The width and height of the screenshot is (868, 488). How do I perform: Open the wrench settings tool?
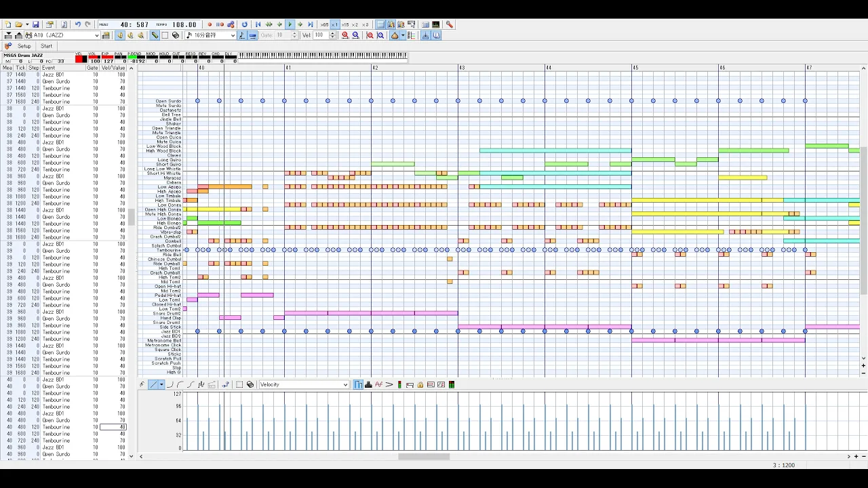[x=450, y=24]
